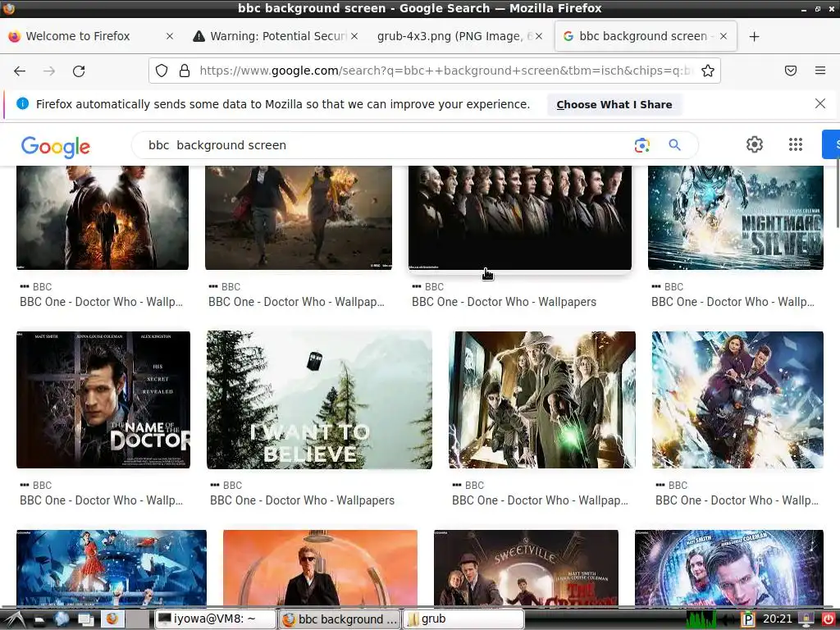840x630 pixels.
Task: Open the I Want To Believe wallpaper
Action: 319,399
